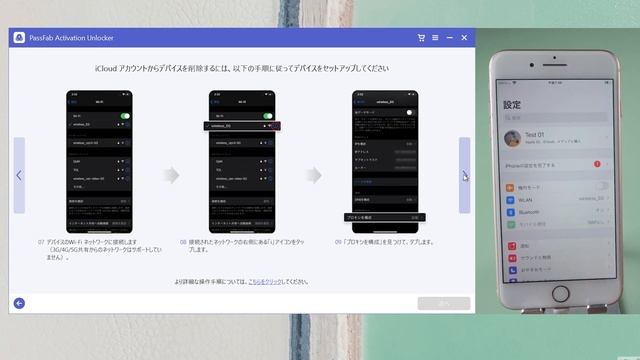Open the hamburger menu in the PassFab title bar
640x360 pixels.
[x=435, y=38]
